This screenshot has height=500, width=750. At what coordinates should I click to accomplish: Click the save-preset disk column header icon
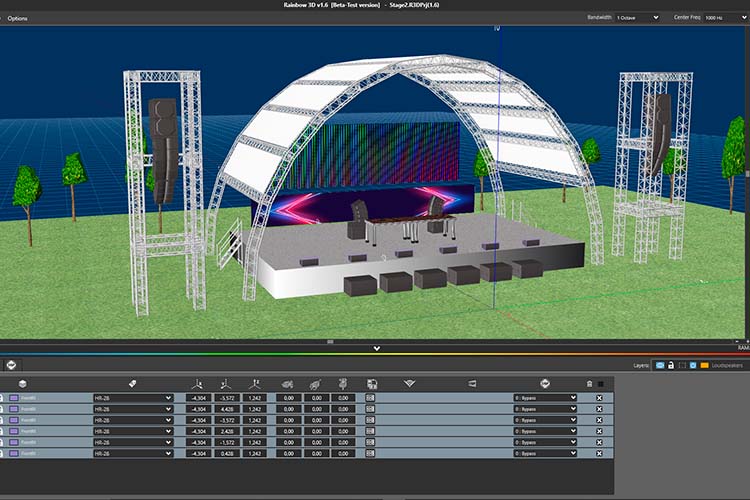click(372, 384)
